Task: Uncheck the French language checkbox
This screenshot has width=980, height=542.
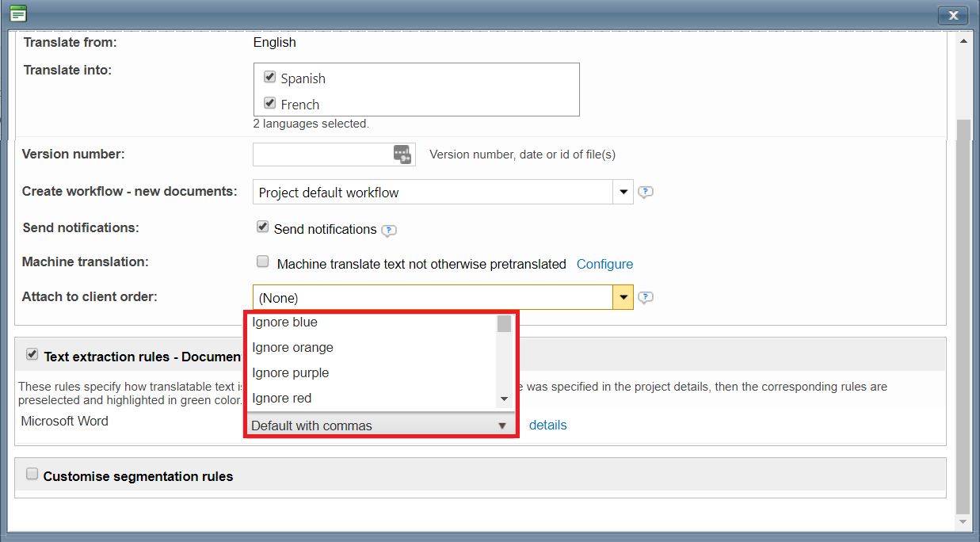Action: click(x=269, y=104)
